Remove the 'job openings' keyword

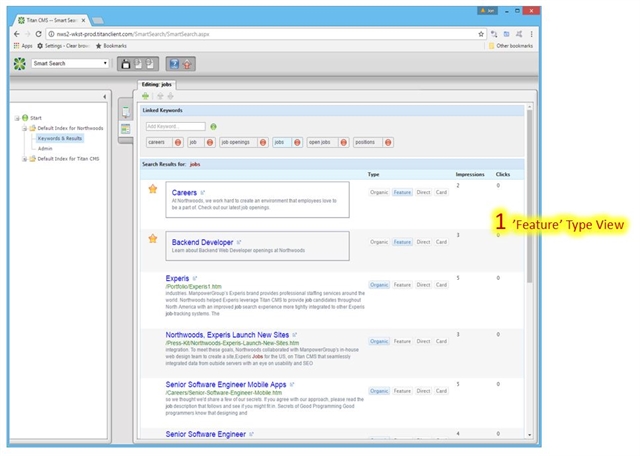263,142
